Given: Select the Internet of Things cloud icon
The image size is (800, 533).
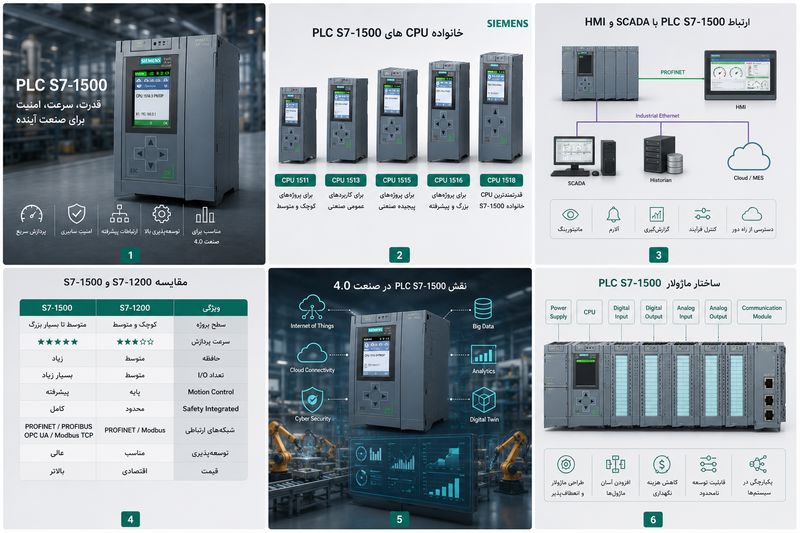Looking at the screenshot, I should [312, 308].
